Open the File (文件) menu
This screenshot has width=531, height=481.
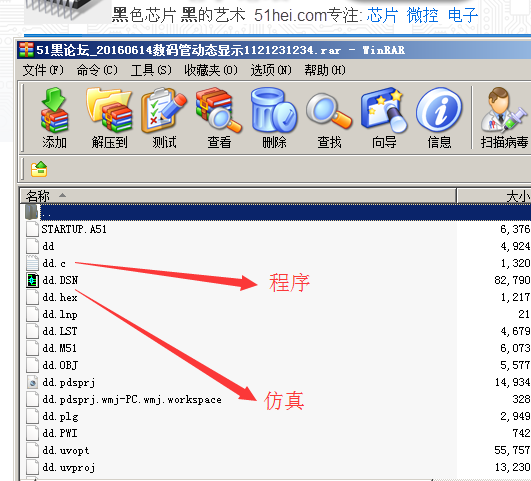pos(43,70)
